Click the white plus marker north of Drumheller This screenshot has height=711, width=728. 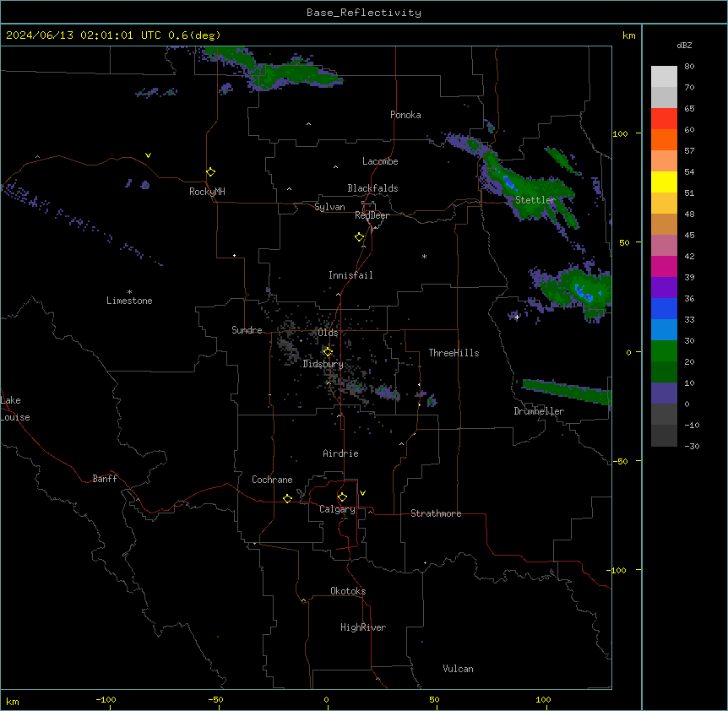pos(517,317)
